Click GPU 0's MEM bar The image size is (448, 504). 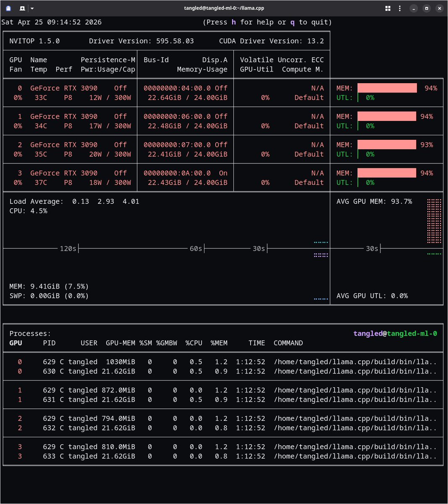point(387,88)
